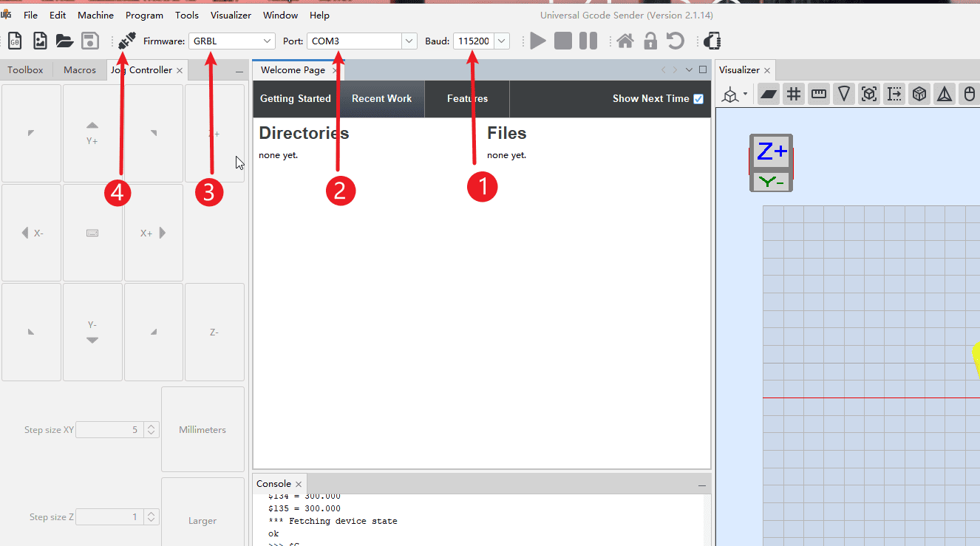Click the soft reset arrow icon

coord(675,41)
